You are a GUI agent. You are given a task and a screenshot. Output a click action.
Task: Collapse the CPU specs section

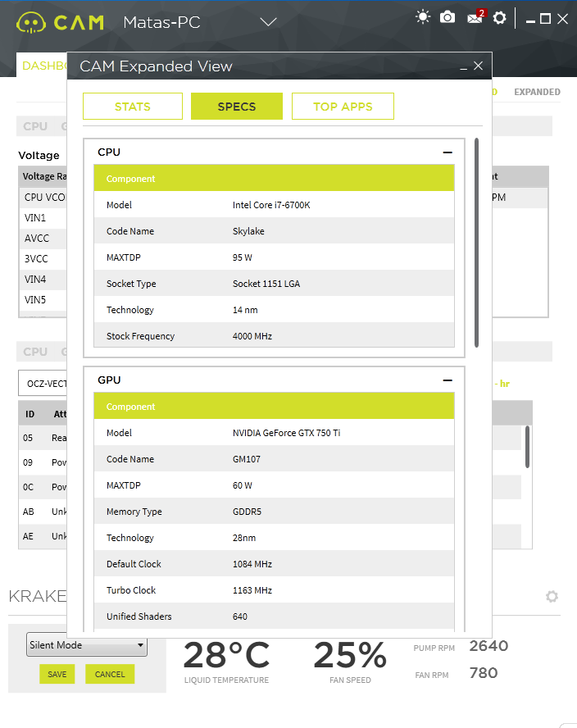coord(448,152)
